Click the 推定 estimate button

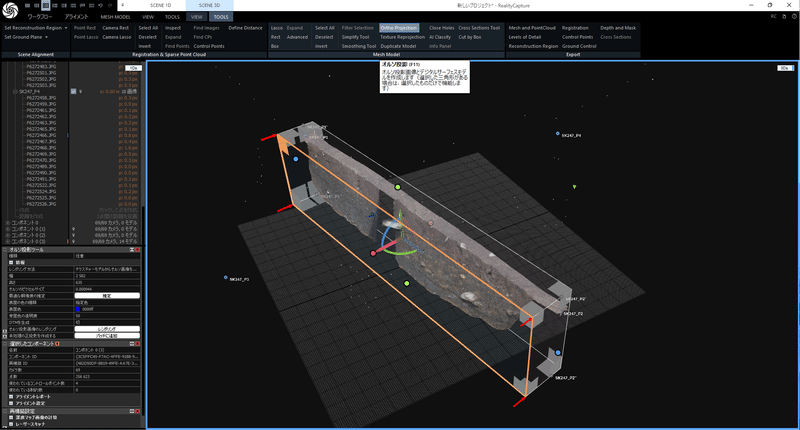(107, 295)
